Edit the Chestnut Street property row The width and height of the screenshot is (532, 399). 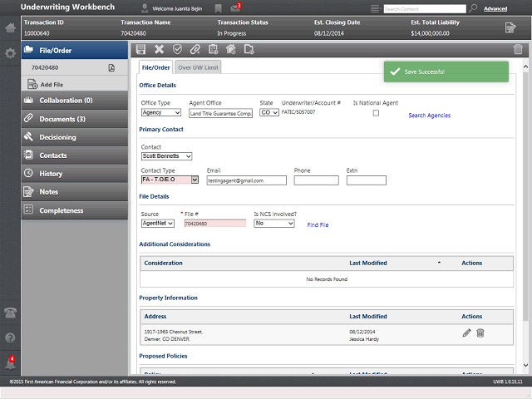[x=467, y=332]
